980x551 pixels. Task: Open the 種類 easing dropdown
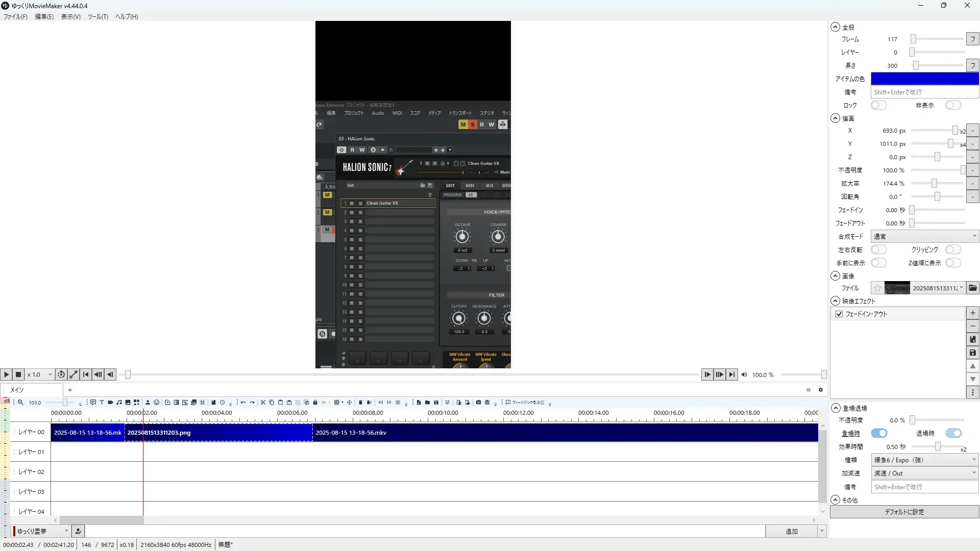(x=924, y=460)
